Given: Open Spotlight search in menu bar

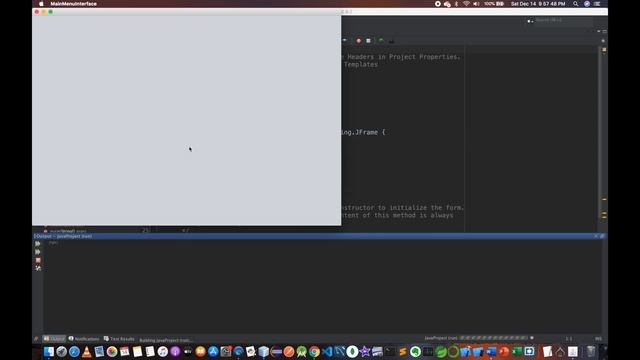Looking at the screenshot, I should coord(576,4).
